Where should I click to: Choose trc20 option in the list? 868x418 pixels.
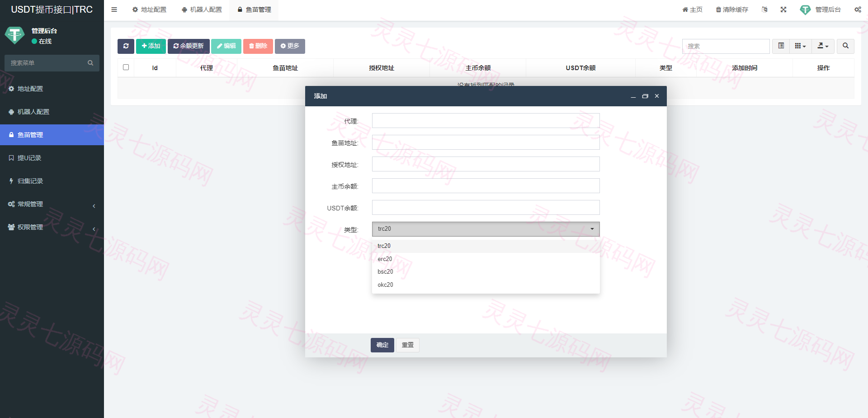click(486, 246)
